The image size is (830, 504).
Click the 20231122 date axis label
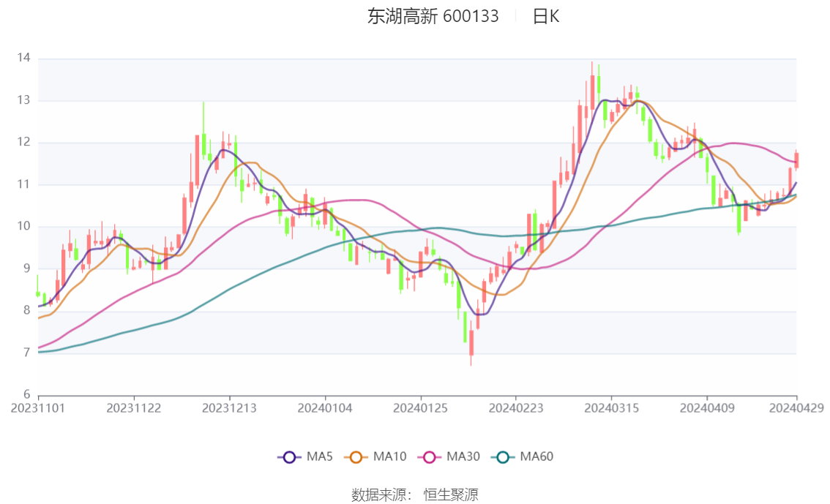coord(134,407)
